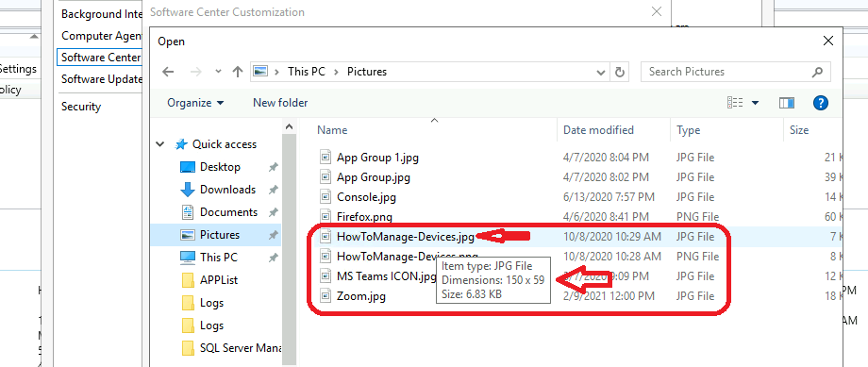Image resolution: width=868 pixels, height=367 pixels.
Task: Select file Zoom.jpg
Action: tap(361, 296)
